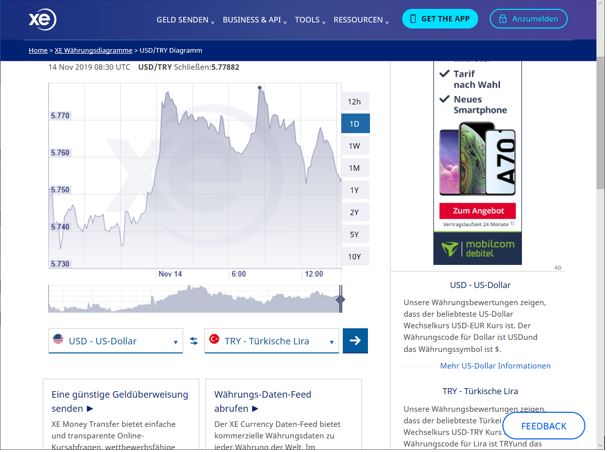Click the phone icon in Get the App
The image size is (607, 452).
413,19
